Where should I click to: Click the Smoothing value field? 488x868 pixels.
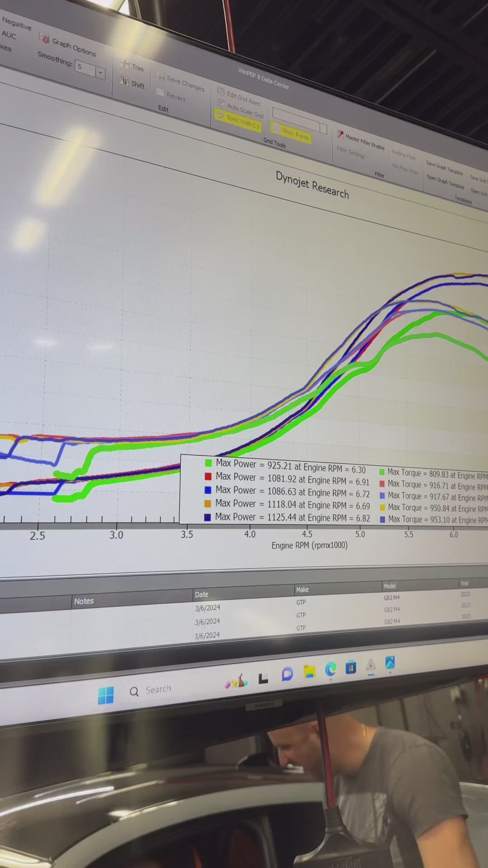[x=85, y=68]
